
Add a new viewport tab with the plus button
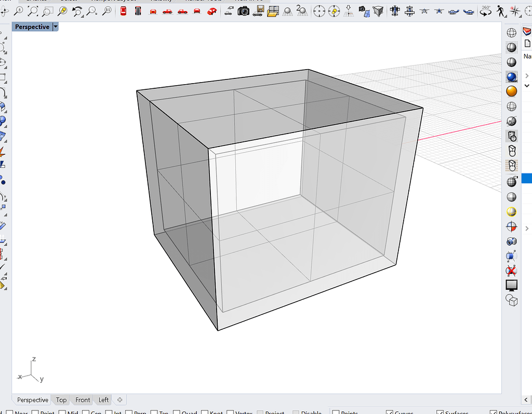[119, 400]
